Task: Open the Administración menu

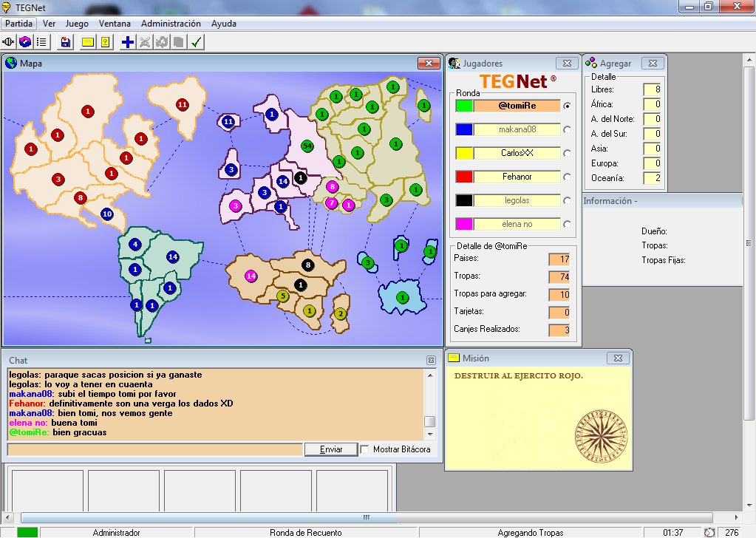Action: click(171, 24)
